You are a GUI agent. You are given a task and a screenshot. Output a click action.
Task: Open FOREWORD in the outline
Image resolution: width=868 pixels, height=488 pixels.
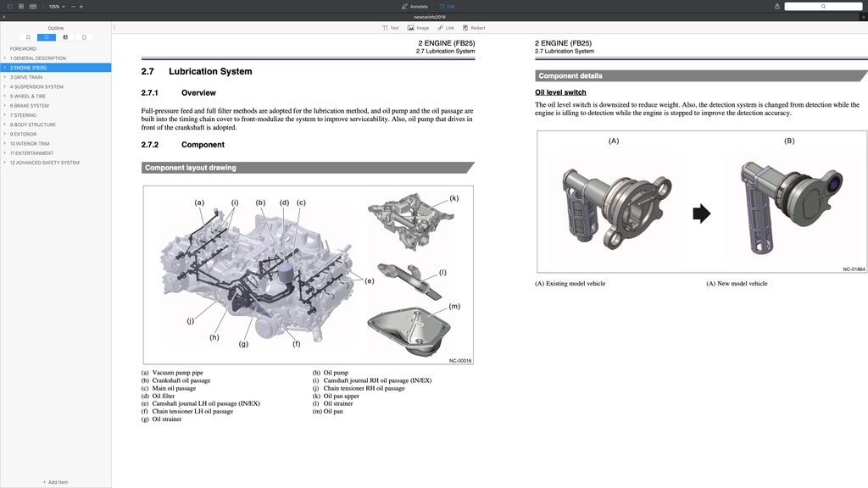point(23,49)
